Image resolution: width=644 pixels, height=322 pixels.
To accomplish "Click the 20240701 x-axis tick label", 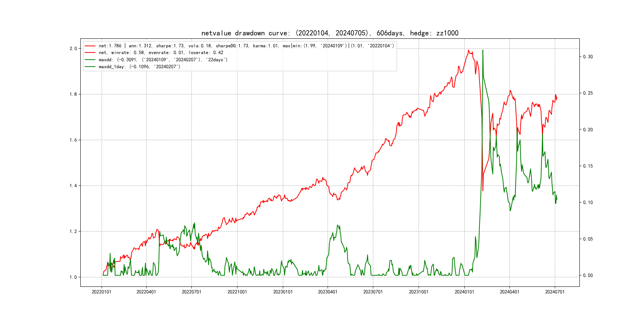I will tap(555, 292).
